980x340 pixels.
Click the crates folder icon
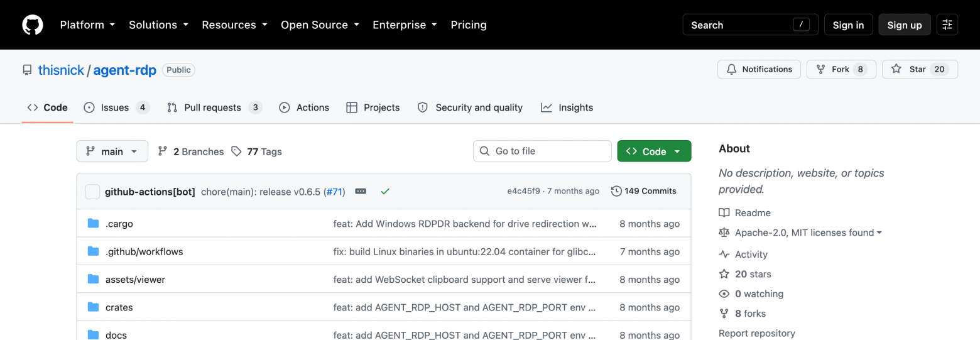[94, 307]
